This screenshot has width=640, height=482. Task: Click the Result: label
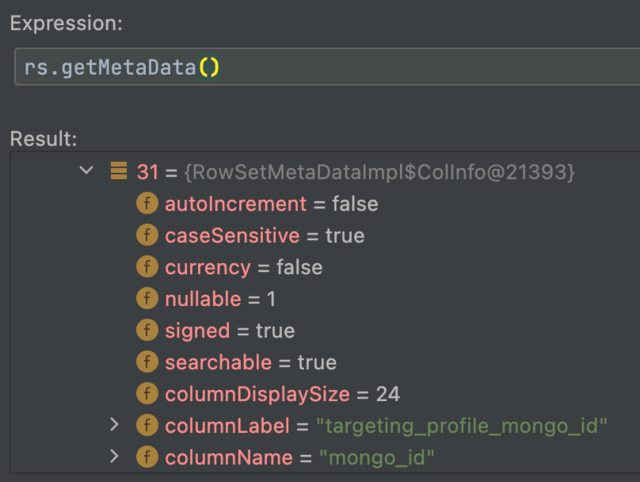point(43,139)
